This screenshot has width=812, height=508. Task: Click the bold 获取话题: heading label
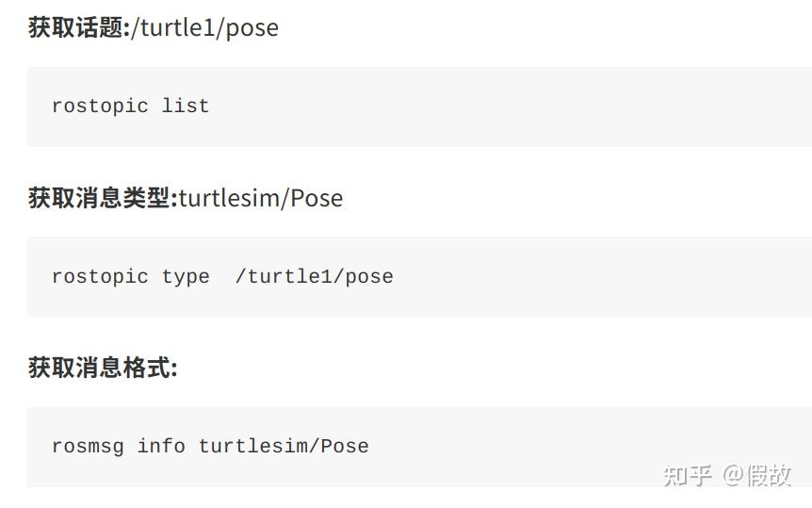click(79, 27)
